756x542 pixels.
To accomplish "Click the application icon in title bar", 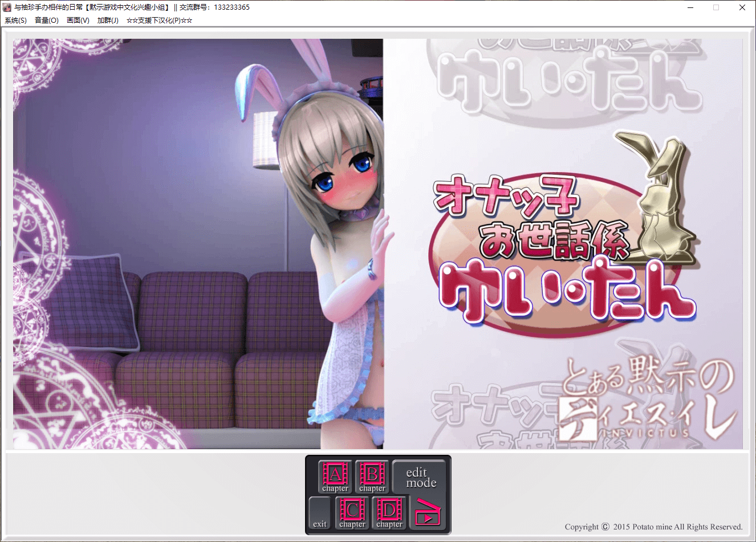I will [7, 7].
